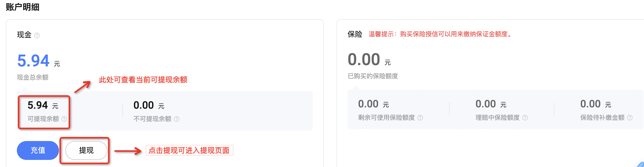Click the annotation 点击提现可进入提现页面
This screenshot has height=167, width=644.
point(189,150)
